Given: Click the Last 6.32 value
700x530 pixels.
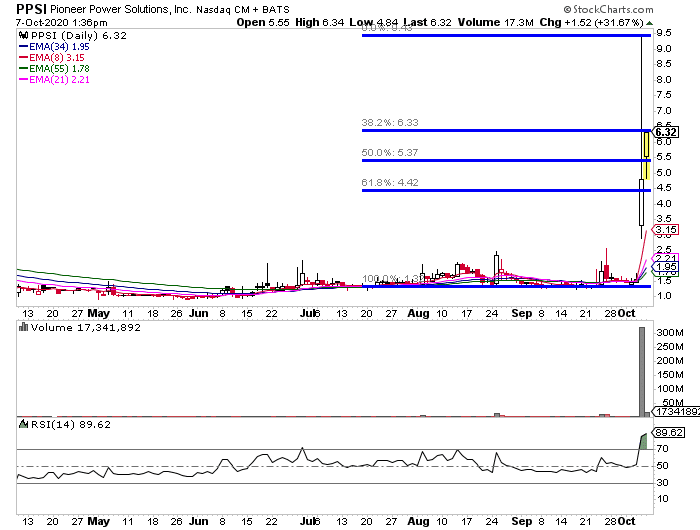Looking at the screenshot, I should (x=427, y=22).
